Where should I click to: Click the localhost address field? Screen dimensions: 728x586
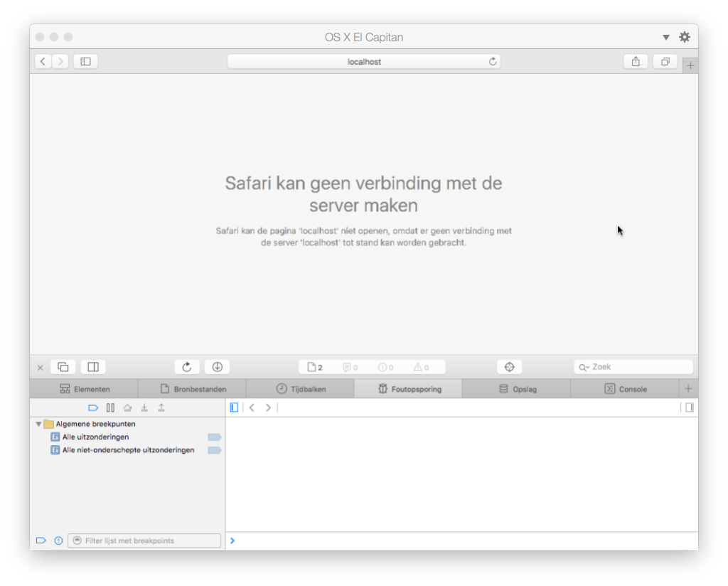pos(363,61)
